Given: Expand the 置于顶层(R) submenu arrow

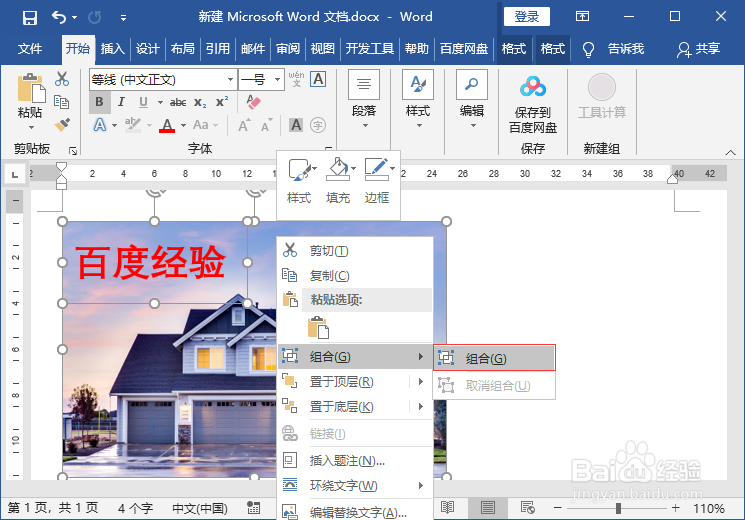Looking at the screenshot, I should 421,381.
